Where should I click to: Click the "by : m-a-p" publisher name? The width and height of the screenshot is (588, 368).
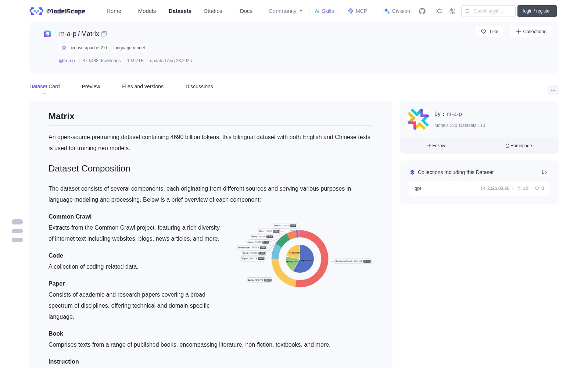pyautogui.click(x=448, y=114)
